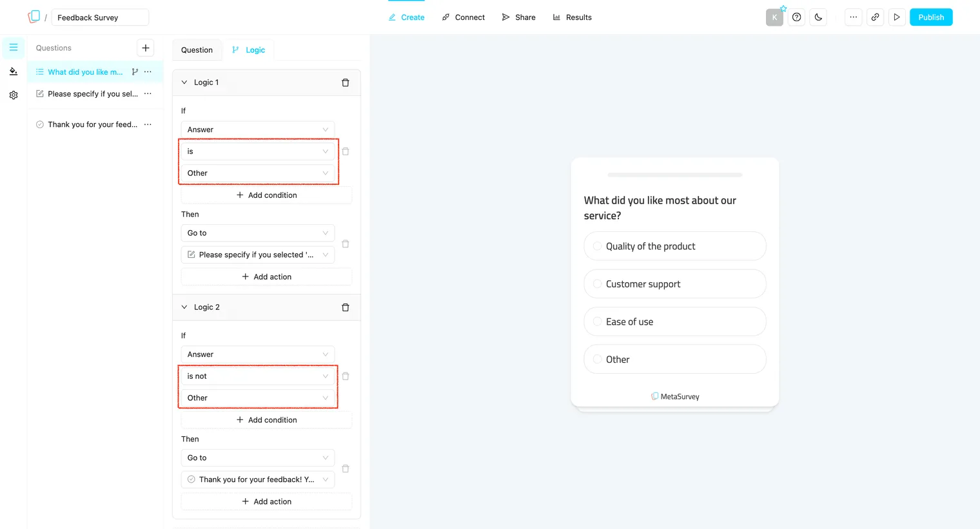Copy survey link via the chain icon
Screen dimensions: 980x529
click(875, 17)
